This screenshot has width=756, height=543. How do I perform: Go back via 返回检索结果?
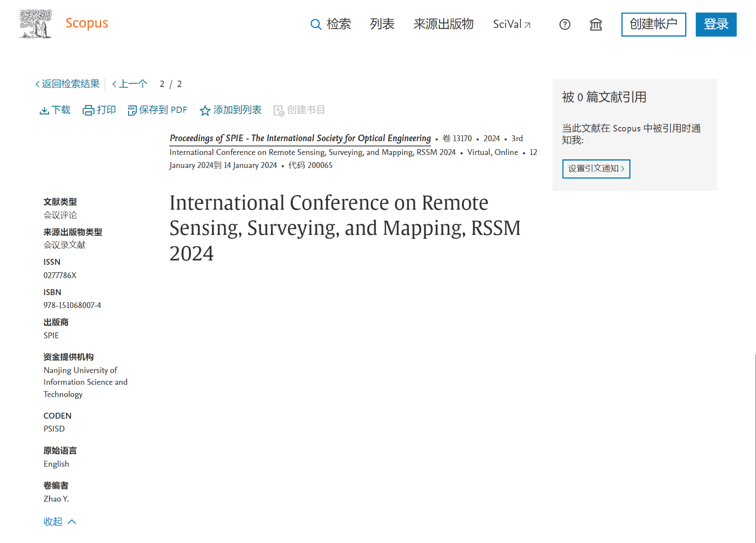tap(68, 84)
